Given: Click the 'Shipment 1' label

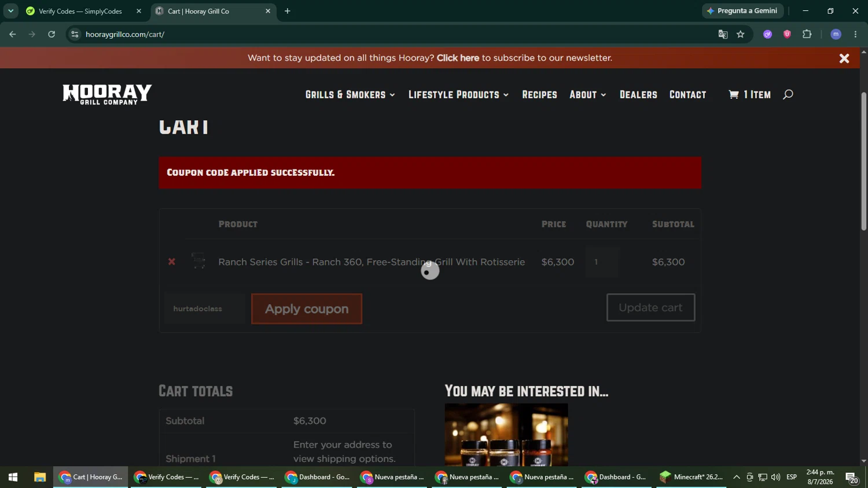Looking at the screenshot, I should [190, 459].
